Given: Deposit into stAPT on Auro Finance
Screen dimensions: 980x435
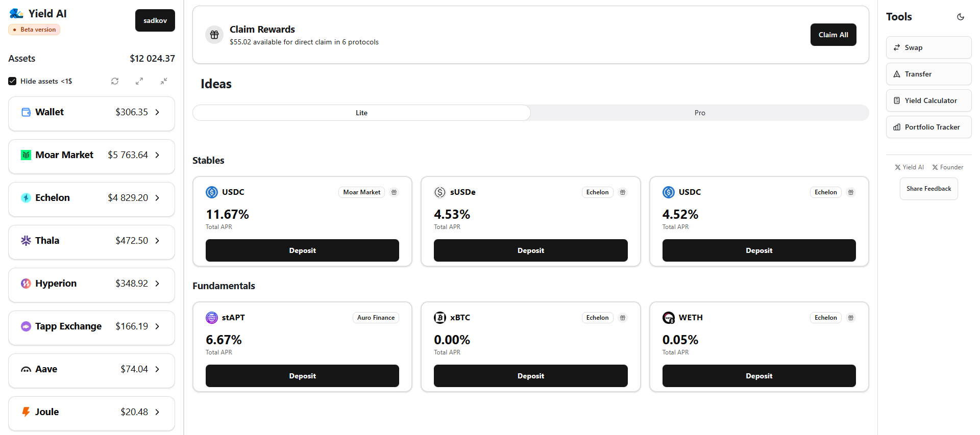Looking at the screenshot, I should [302, 376].
